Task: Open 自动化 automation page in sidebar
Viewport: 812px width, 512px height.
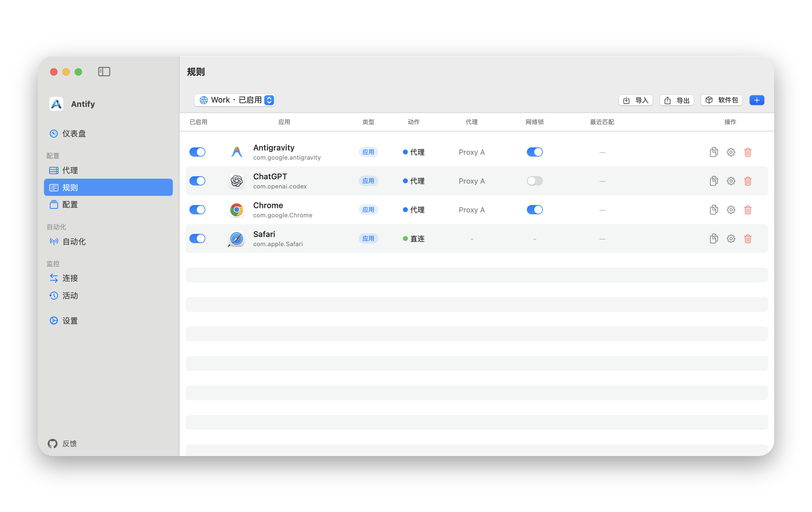Action: [x=108, y=242]
